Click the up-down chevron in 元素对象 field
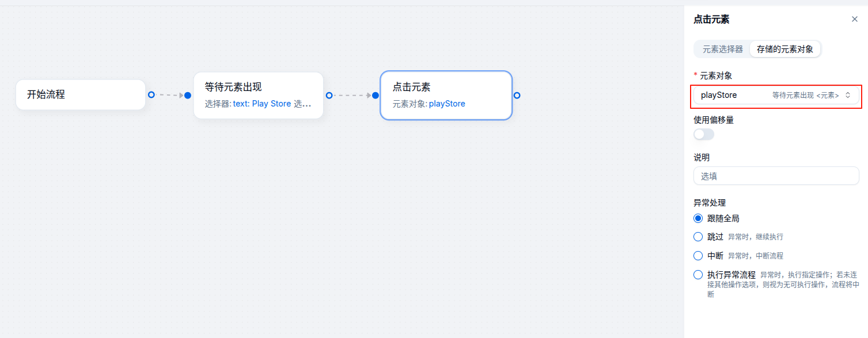 [848, 96]
